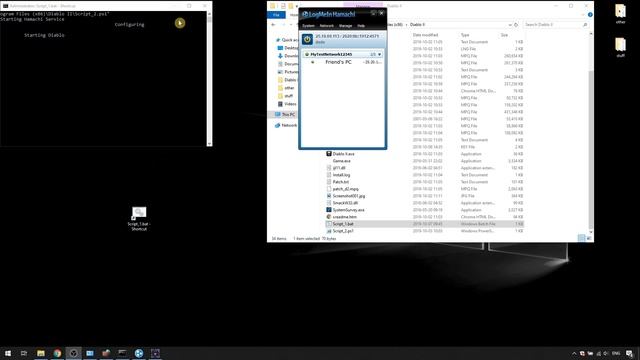This screenshot has width=640, height=360.
Task: Click the Hamachi power button
Action: tap(307, 39)
